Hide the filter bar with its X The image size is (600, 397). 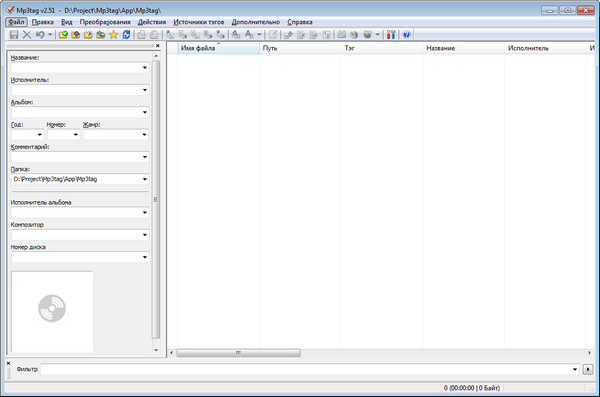click(x=8, y=363)
